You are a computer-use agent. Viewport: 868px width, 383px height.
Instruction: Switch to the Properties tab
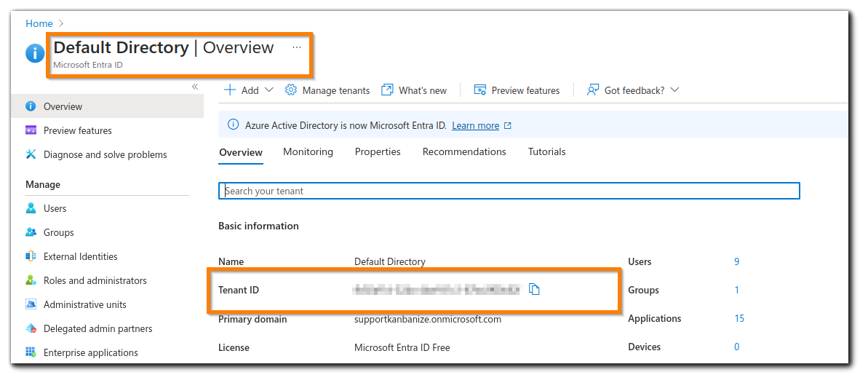point(378,151)
